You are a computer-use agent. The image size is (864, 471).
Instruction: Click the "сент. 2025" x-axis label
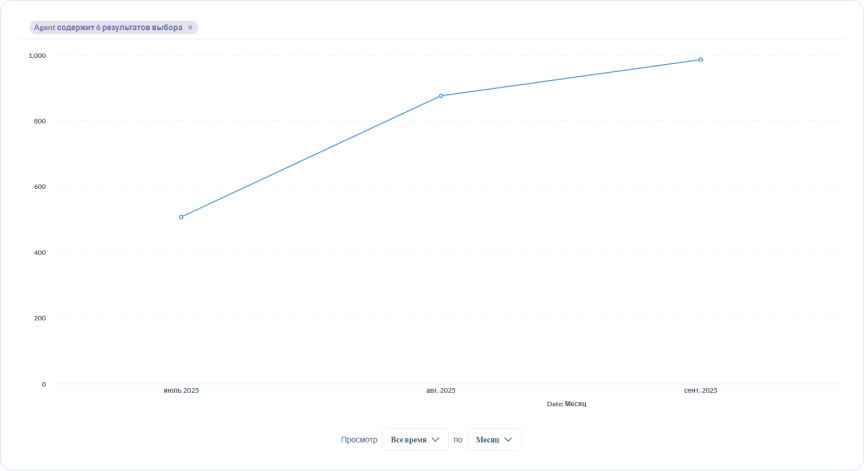(x=700, y=390)
